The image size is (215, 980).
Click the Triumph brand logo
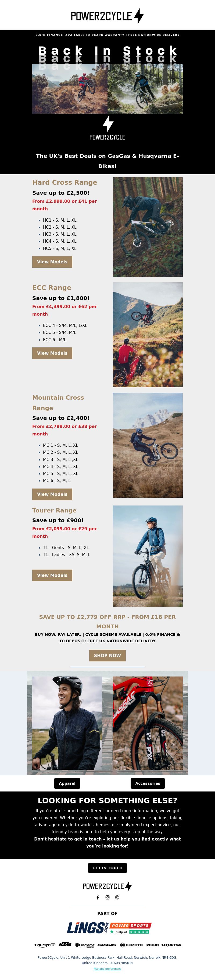click(x=44, y=945)
